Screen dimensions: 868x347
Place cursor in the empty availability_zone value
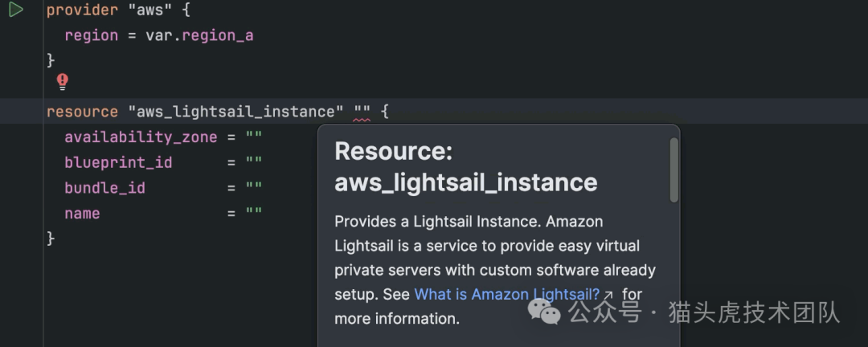254,137
